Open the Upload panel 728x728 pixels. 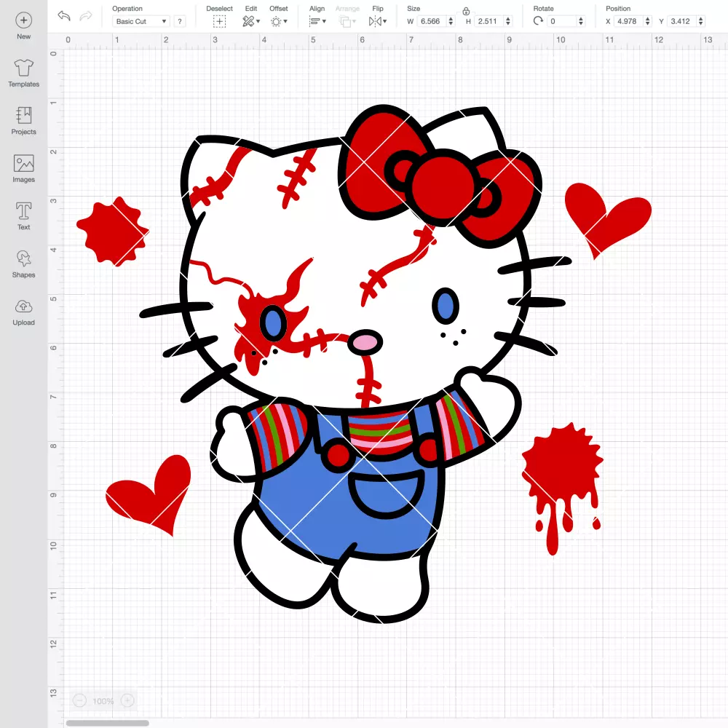24,312
